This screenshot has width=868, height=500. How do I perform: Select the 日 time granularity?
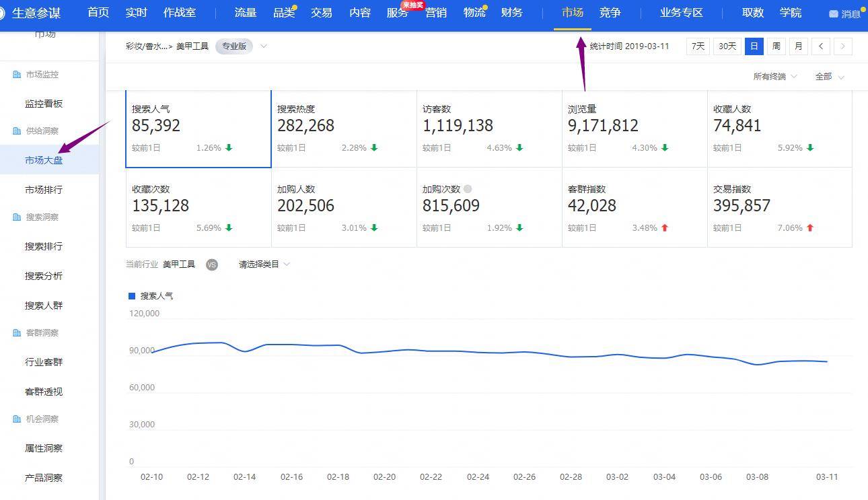pos(754,46)
